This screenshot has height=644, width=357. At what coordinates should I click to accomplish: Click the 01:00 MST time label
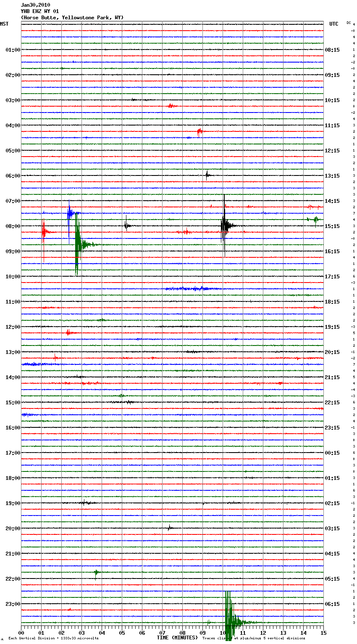(13, 50)
